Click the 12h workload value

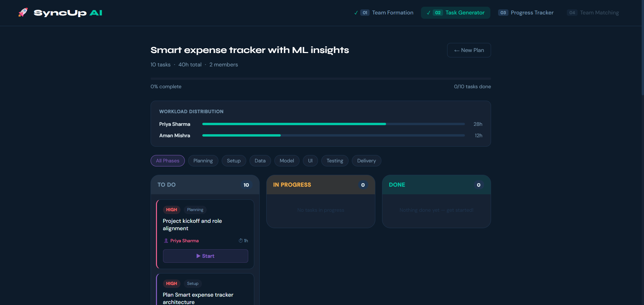pos(478,136)
